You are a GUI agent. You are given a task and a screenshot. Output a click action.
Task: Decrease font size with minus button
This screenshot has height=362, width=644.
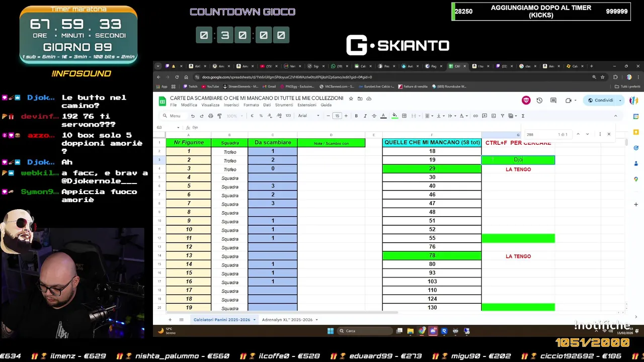(x=328, y=116)
